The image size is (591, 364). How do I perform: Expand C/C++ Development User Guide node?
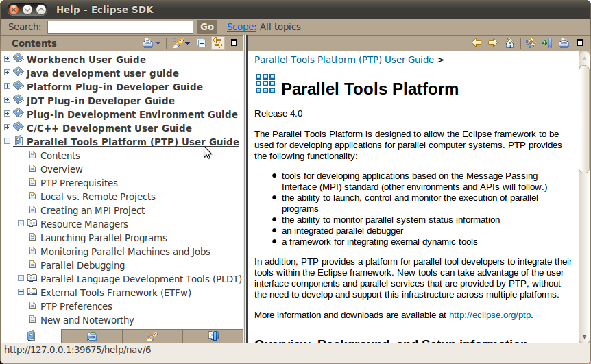click(7, 127)
